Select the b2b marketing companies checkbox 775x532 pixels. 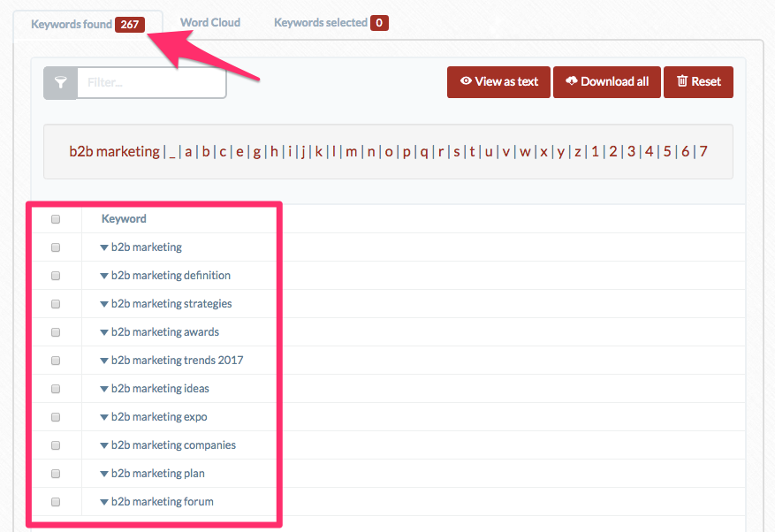(x=56, y=445)
